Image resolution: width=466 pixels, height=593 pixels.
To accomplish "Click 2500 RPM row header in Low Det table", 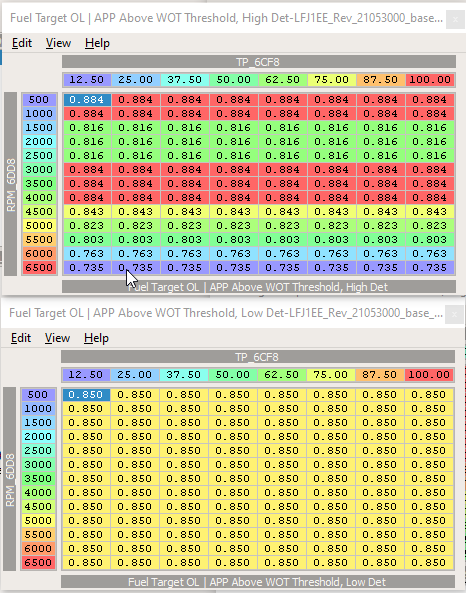I will click(38, 450).
